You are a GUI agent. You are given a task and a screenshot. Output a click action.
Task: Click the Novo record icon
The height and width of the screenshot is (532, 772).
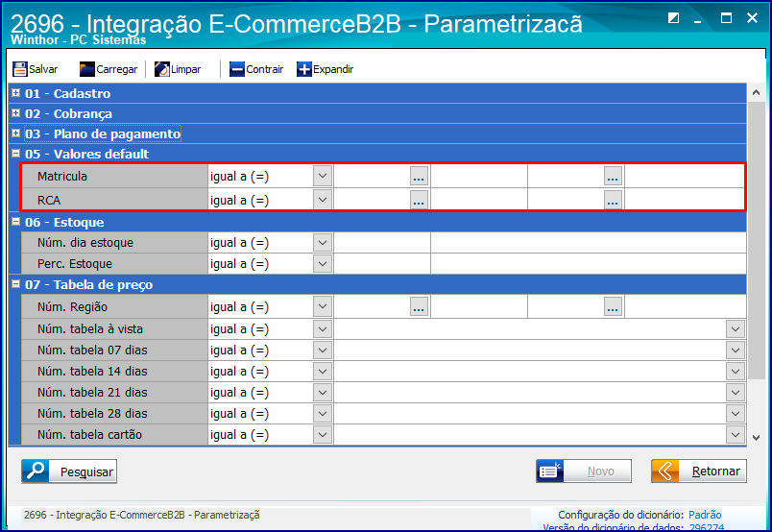(x=550, y=471)
